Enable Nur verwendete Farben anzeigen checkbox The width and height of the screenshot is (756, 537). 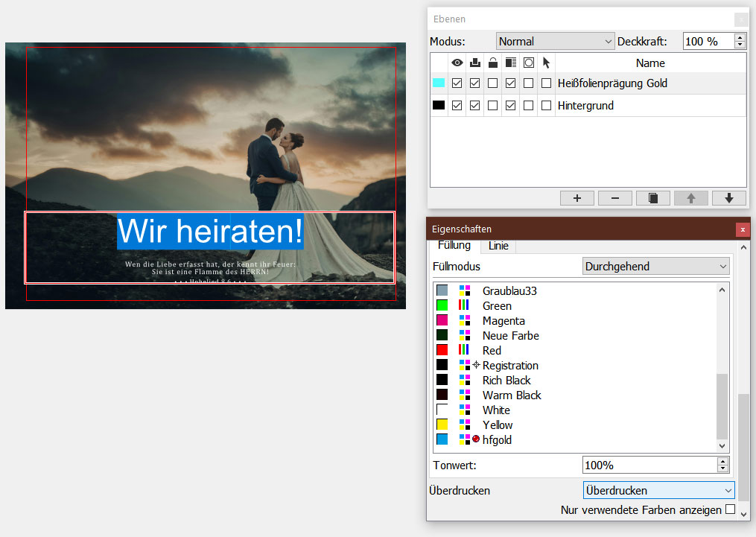(x=730, y=509)
